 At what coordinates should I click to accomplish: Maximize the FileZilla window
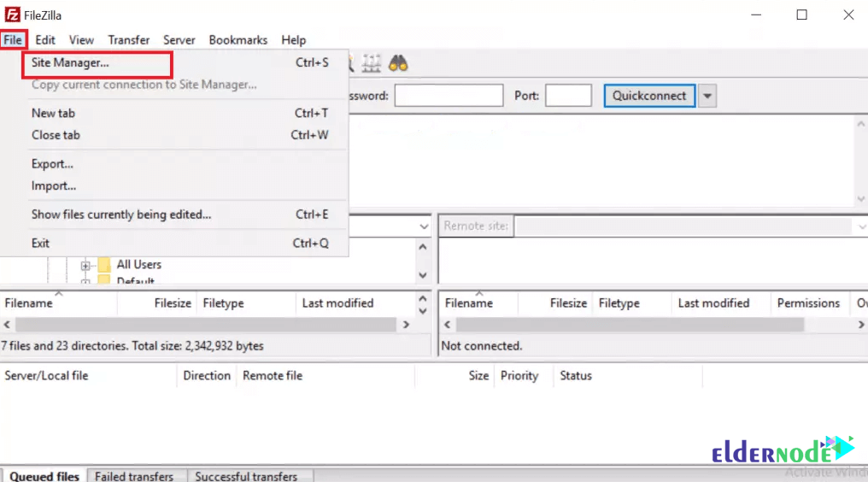(801, 15)
